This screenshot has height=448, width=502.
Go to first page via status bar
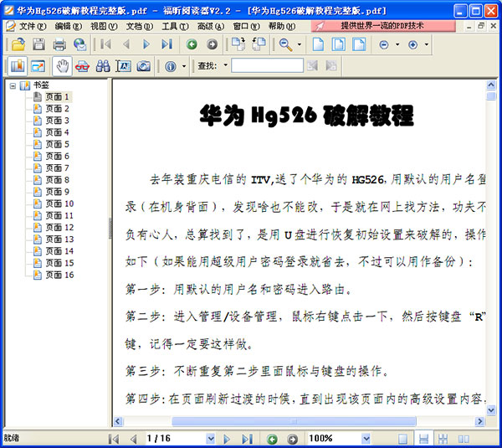pos(114,439)
